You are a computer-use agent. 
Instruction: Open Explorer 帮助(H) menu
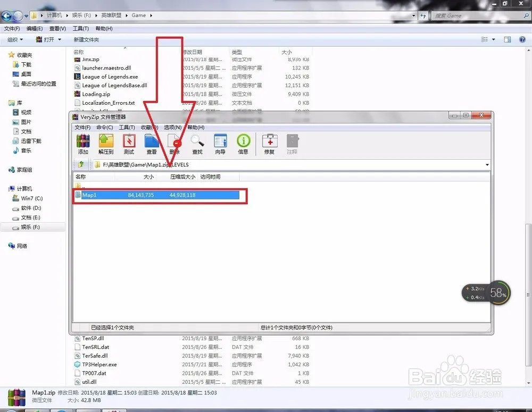[x=104, y=29]
